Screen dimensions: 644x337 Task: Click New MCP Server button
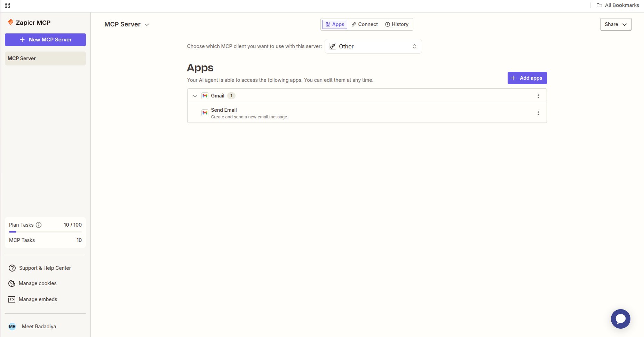[45, 40]
